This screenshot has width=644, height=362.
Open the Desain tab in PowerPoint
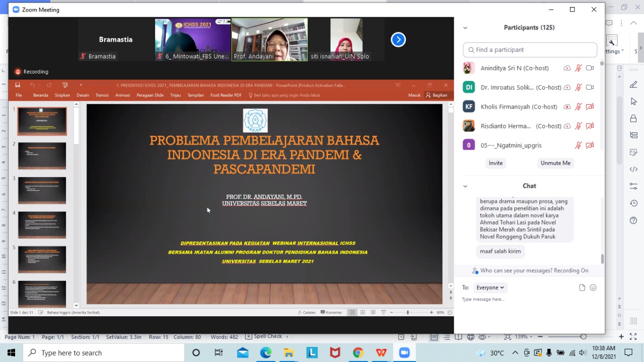tap(83, 95)
